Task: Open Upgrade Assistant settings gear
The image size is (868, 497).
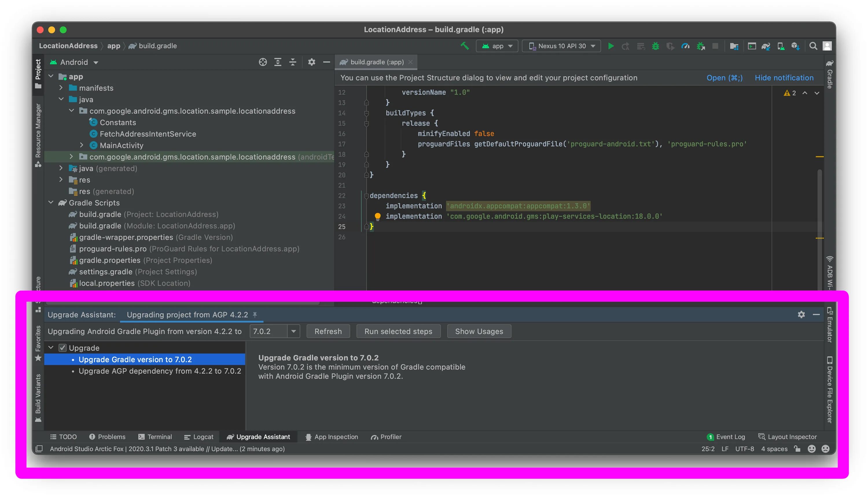Action: [x=801, y=314]
